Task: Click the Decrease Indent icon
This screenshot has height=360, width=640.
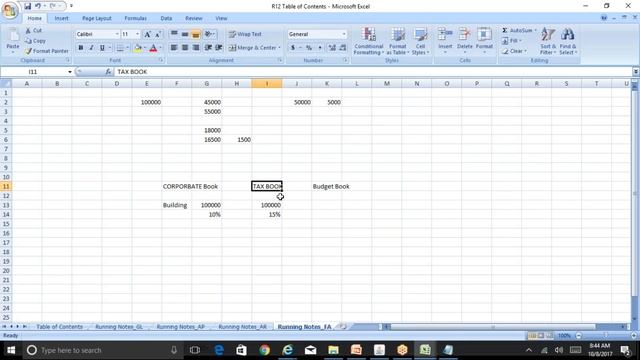Action: pos(208,48)
